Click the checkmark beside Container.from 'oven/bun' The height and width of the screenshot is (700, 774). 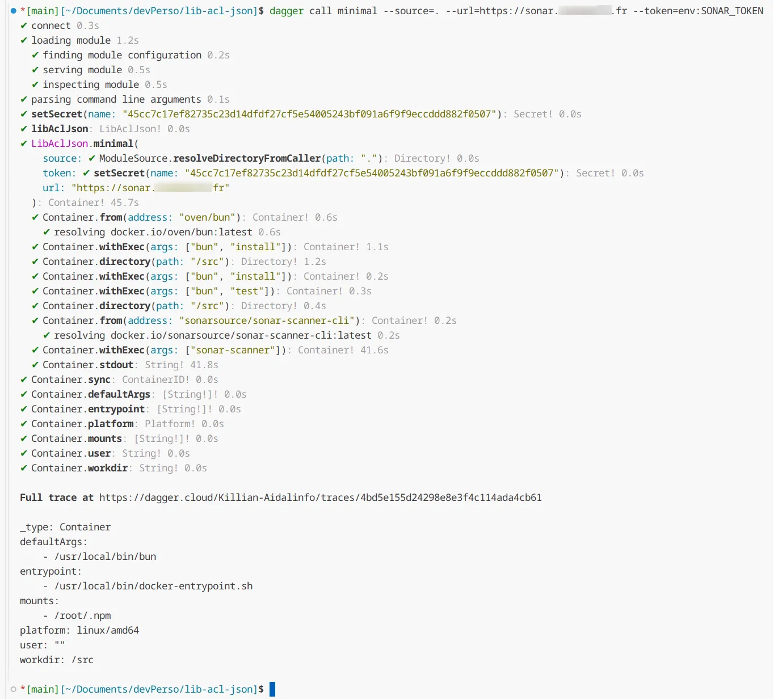point(35,217)
